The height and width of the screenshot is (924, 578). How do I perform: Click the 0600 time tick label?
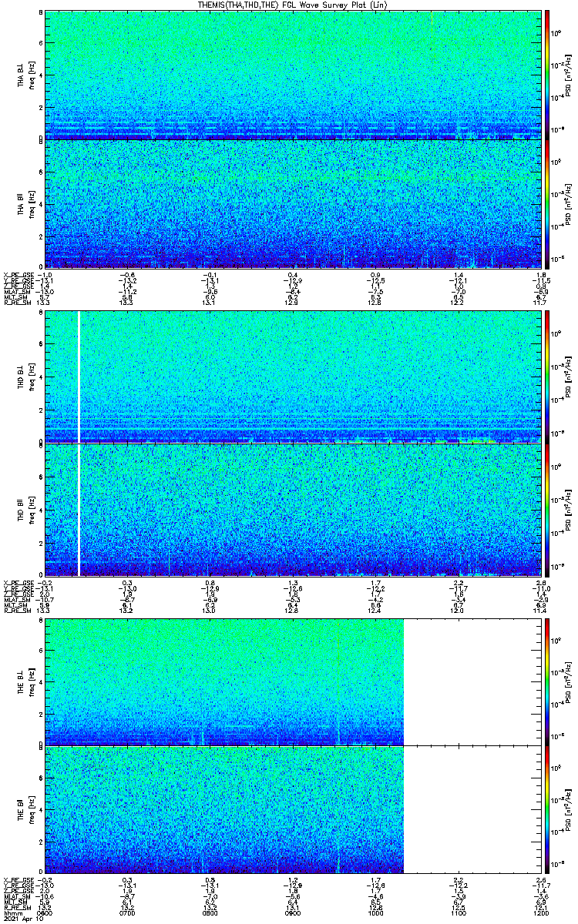[x=45, y=912]
